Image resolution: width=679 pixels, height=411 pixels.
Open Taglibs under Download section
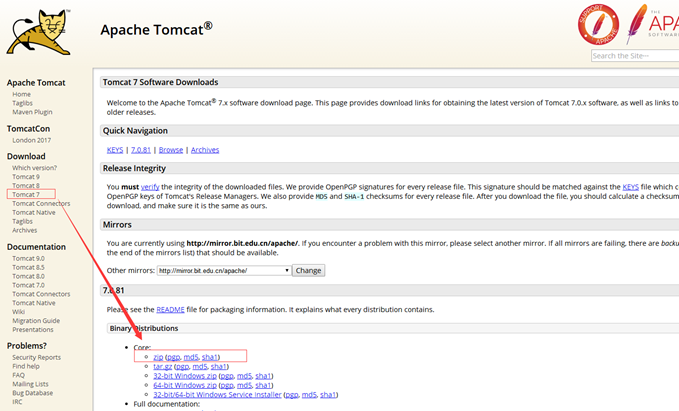point(22,221)
